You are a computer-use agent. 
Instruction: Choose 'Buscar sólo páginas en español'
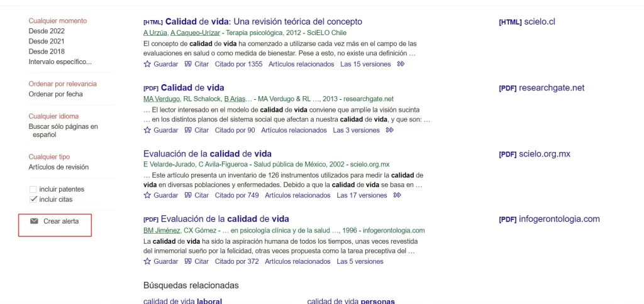(x=64, y=131)
